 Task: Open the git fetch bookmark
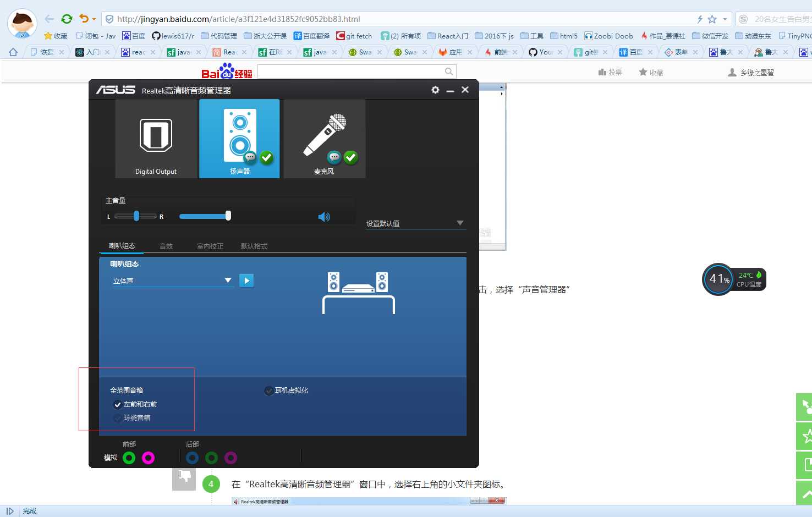[354, 36]
